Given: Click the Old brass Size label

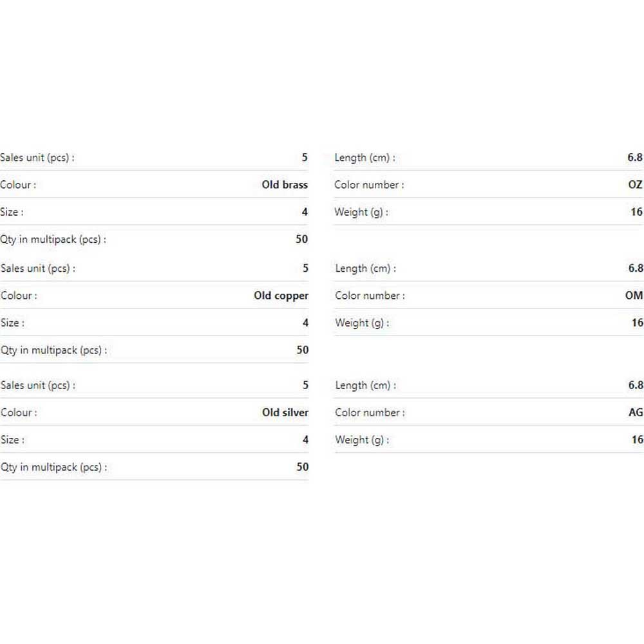Looking at the screenshot, I should 12,213.
